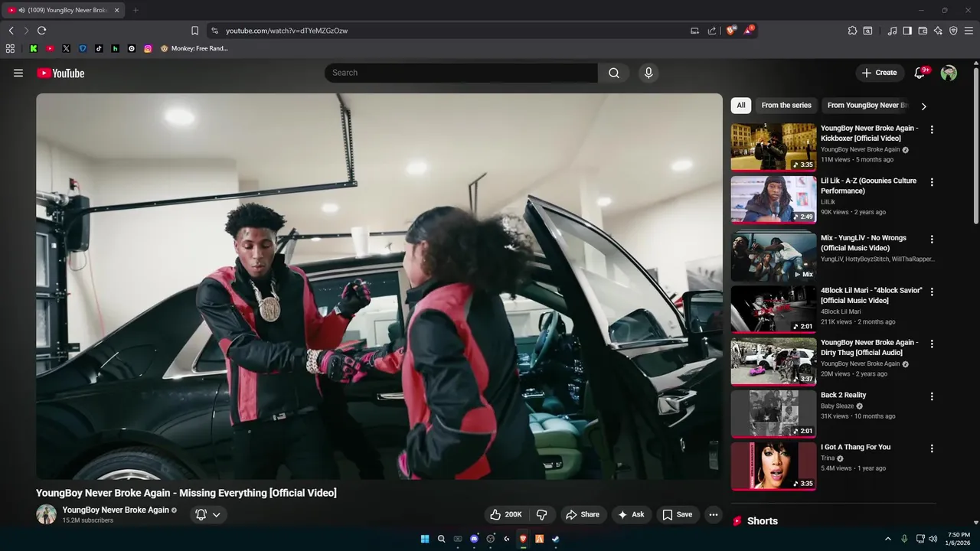
Task: Show hidden system tray icons
Action: pyautogui.click(x=888, y=539)
